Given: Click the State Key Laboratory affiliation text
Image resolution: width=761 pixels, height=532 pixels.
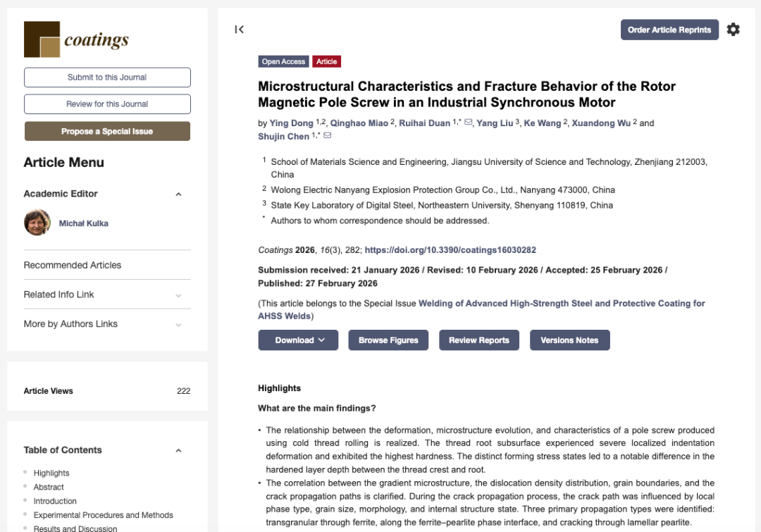Looking at the screenshot, I should pyautogui.click(x=442, y=205).
